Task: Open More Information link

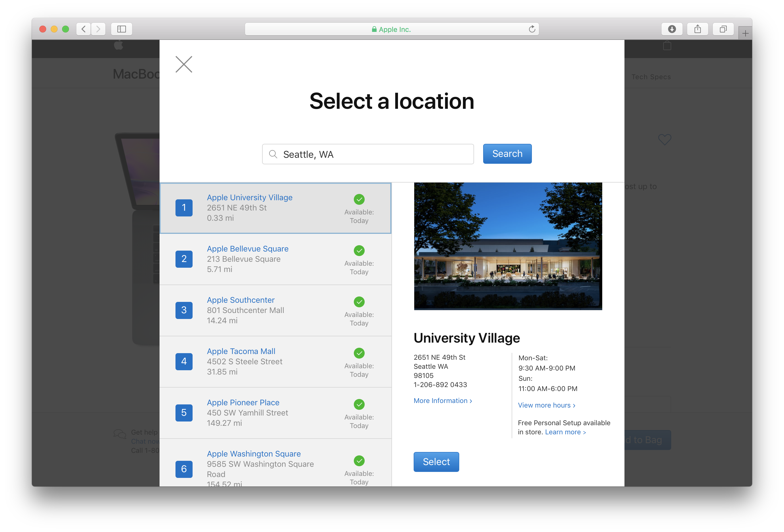Action: [443, 400]
